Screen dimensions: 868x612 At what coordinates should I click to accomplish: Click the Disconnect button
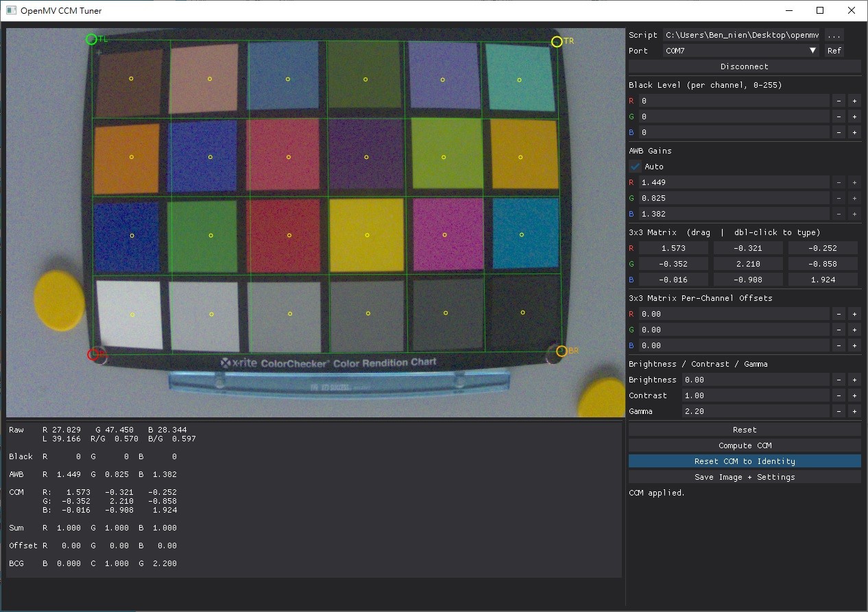pyautogui.click(x=745, y=66)
